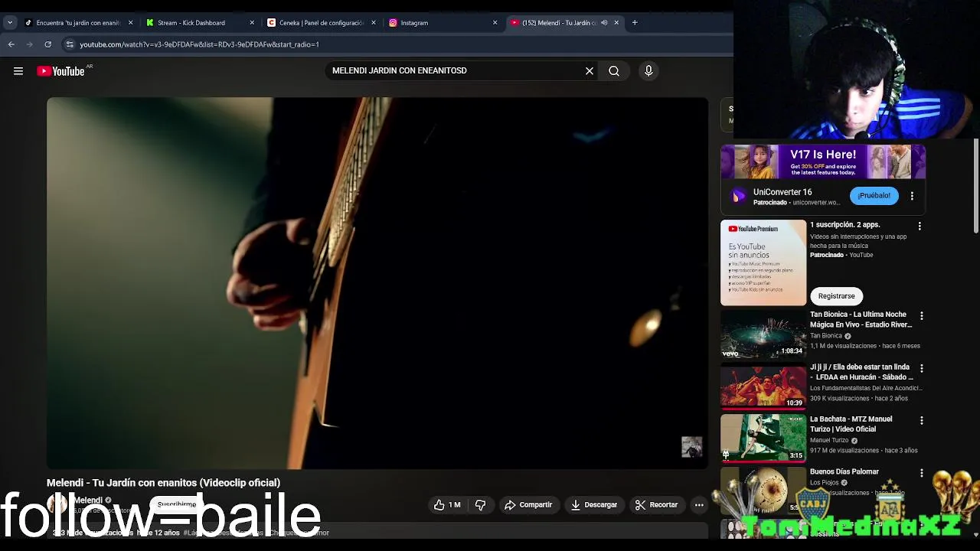Viewport: 980px width, 551px height.
Task: Open options for La Bachata video
Action: pos(921,420)
